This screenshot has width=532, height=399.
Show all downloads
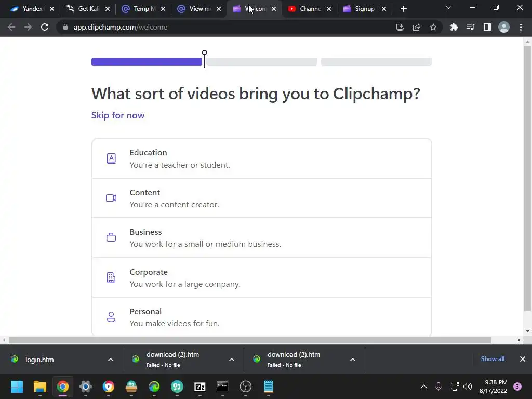tap(493, 359)
